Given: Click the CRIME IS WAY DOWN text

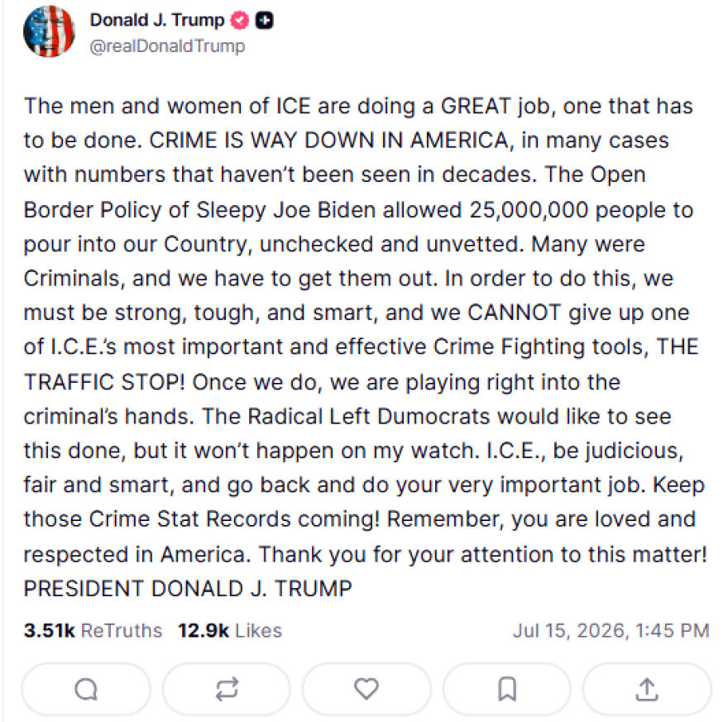Looking at the screenshot, I should (x=261, y=141).
